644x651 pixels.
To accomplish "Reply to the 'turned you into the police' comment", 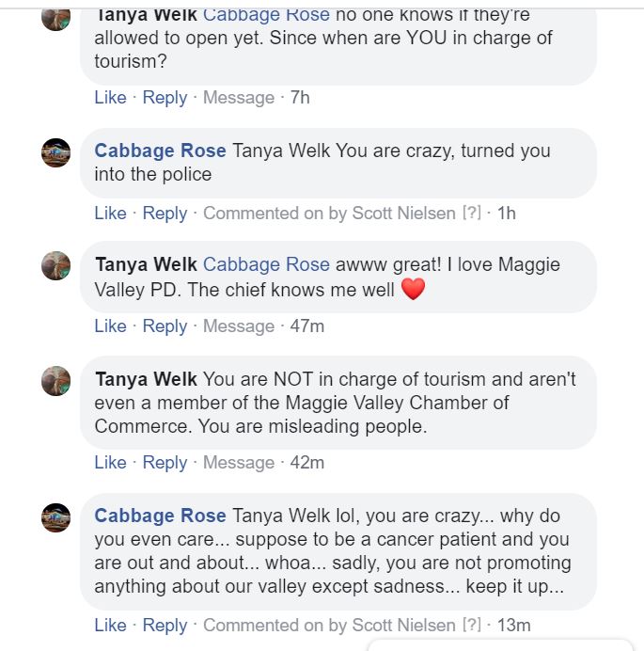I will click(x=165, y=213).
